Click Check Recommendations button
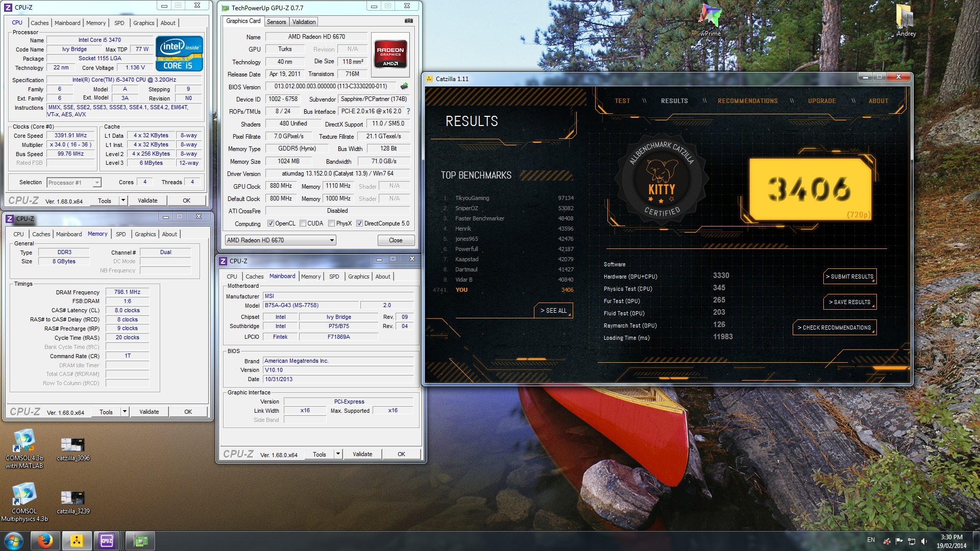This screenshot has height=551, width=980. pyautogui.click(x=835, y=328)
